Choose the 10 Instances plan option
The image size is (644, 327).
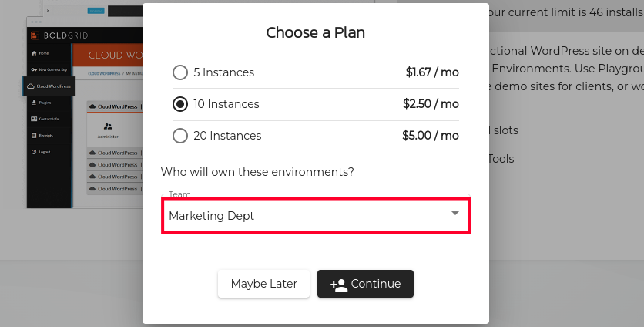180,104
